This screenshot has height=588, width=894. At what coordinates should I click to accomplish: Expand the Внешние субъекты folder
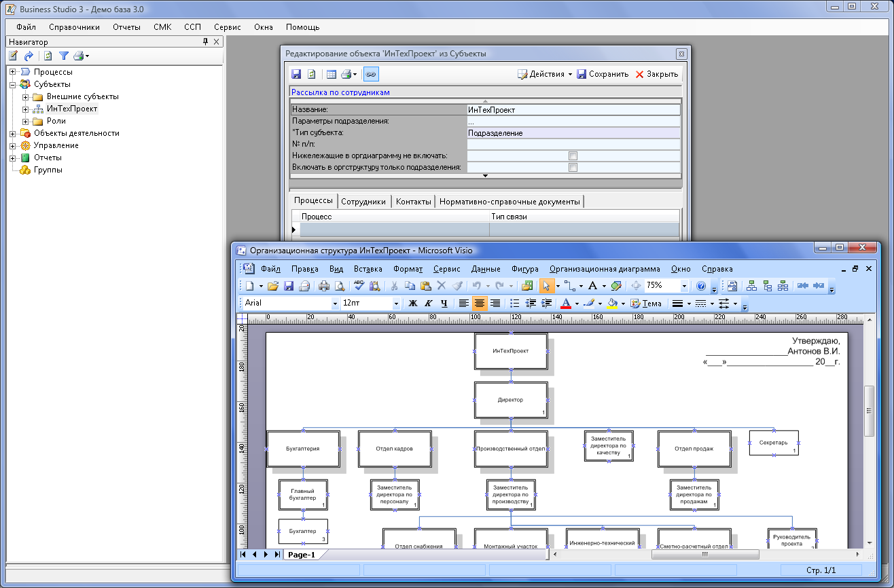click(25, 96)
